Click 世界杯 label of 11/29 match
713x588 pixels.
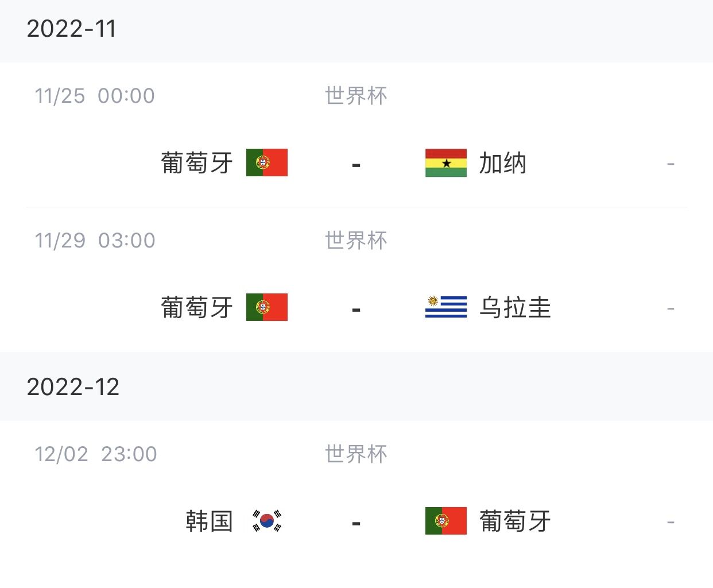pyautogui.click(x=356, y=241)
